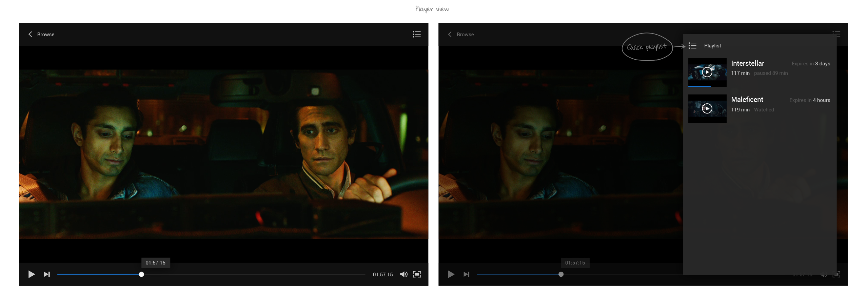Image resolution: width=868 pixels, height=297 pixels.
Task: Open the playlist icon in left player header
Action: click(x=417, y=34)
